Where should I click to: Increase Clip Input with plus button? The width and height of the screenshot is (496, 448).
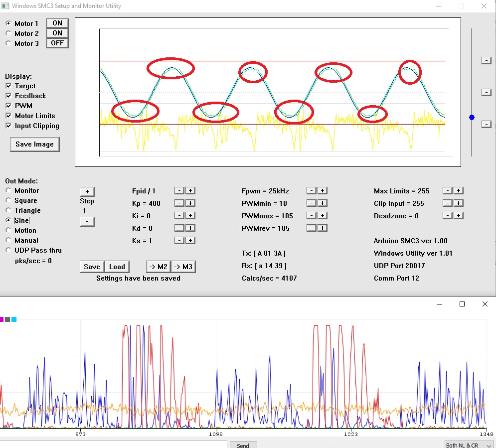point(459,203)
